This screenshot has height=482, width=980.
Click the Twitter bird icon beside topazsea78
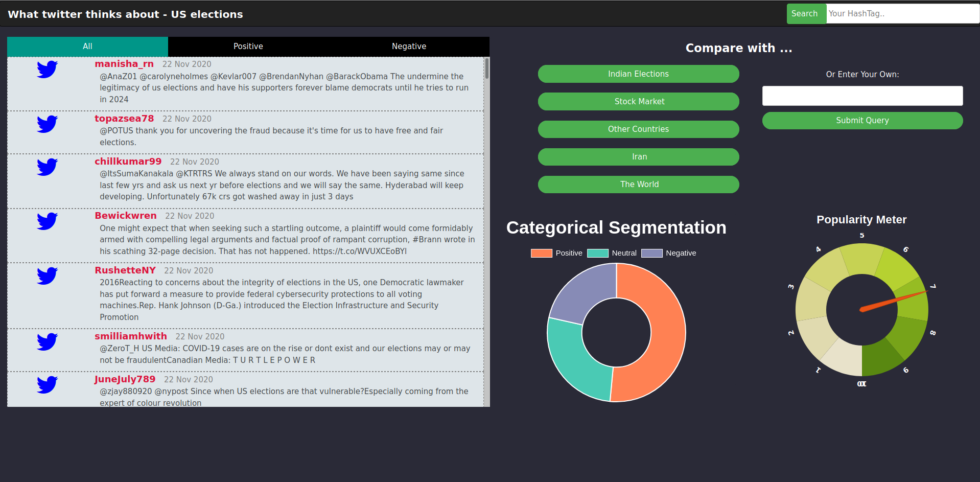47,124
